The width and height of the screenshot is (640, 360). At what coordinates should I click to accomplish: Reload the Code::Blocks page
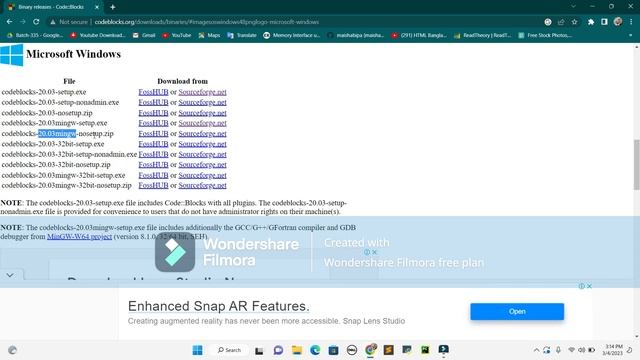click(x=36, y=22)
